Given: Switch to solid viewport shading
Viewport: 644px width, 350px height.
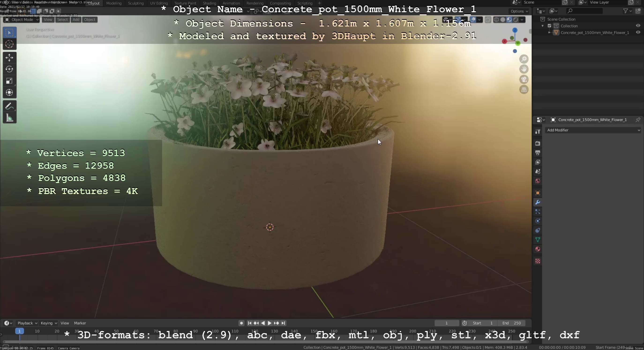Looking at the screenshot, I should [x=503, y=20].
